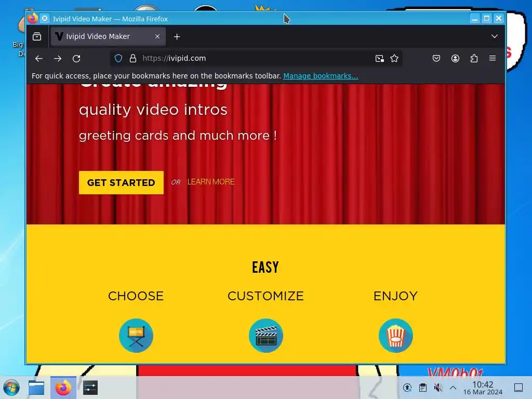Open the clock showing 10:42
Viewport: 532px width, 399px height.
click(x=483, y=388)
